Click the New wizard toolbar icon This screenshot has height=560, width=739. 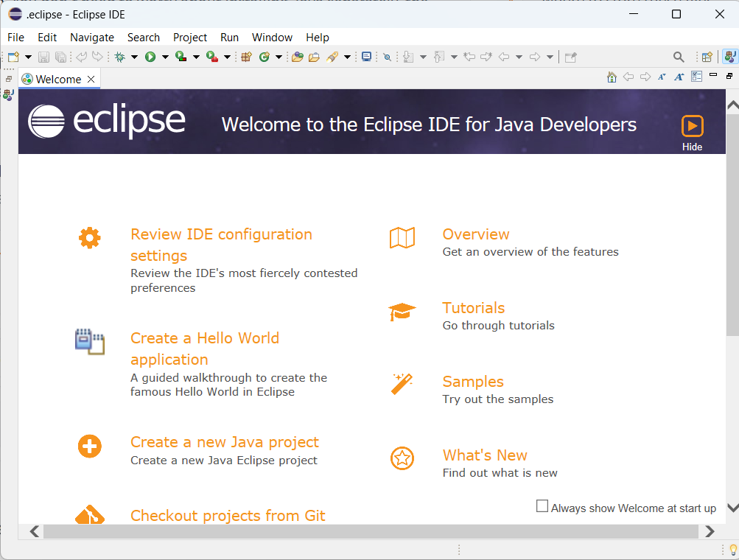coord(14,57)
